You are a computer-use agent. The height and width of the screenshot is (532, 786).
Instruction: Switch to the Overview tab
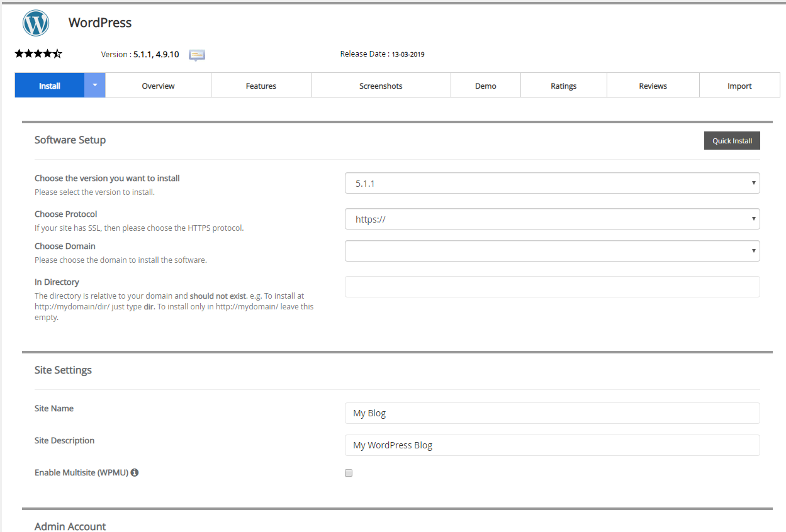[x=158, y=86]
